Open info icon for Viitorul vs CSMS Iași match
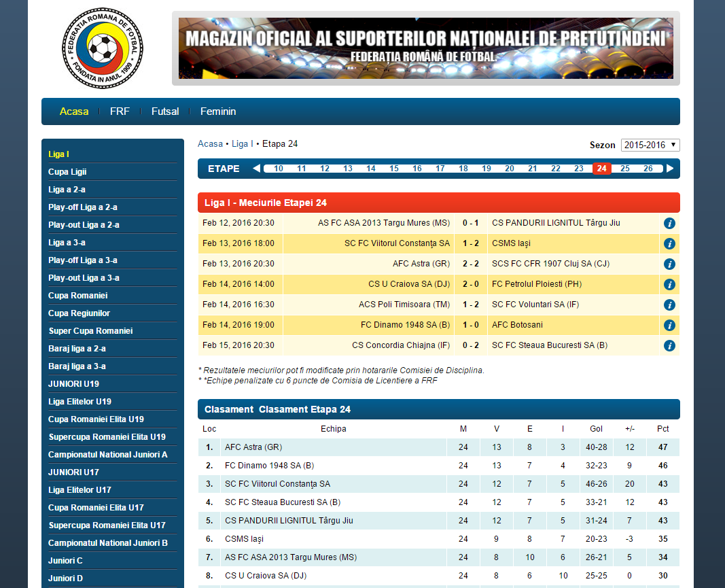725x588 pixels. point(669,244)
